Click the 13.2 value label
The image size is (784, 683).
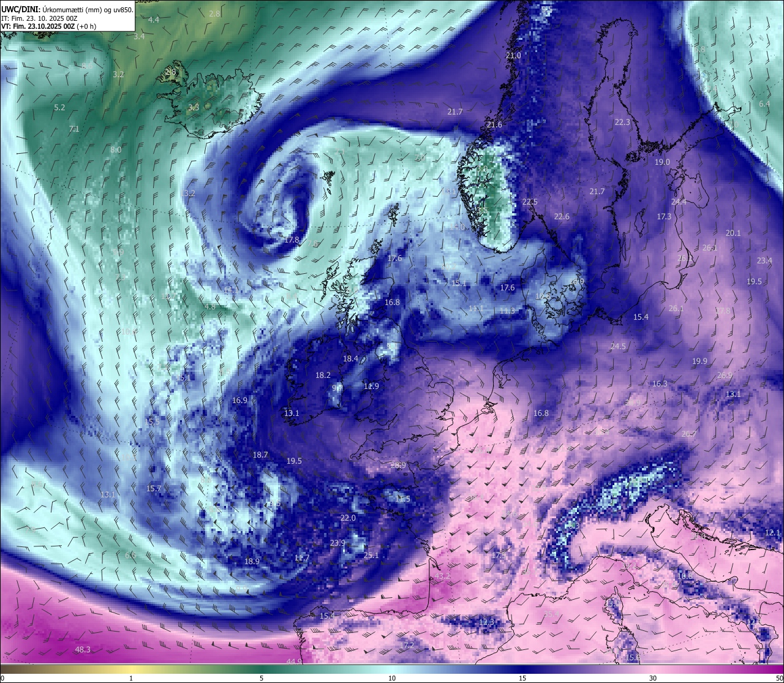[x=189, y=194]
